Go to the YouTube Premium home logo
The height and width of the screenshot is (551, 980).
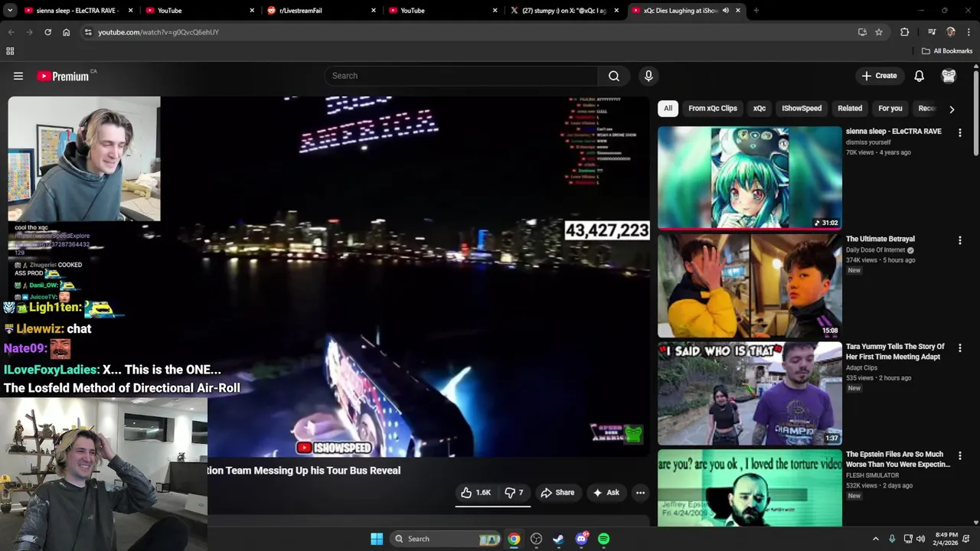click(x=63, y=76)
